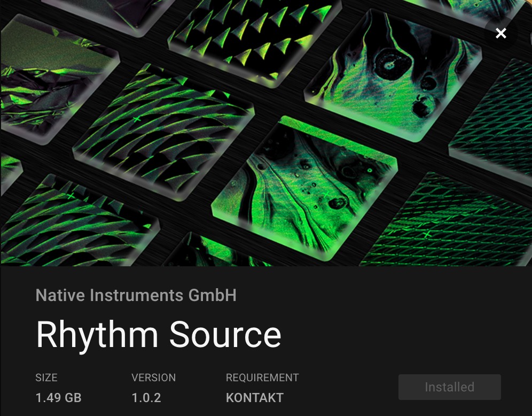Click the REQUIREMENT field label

(262, 378)
